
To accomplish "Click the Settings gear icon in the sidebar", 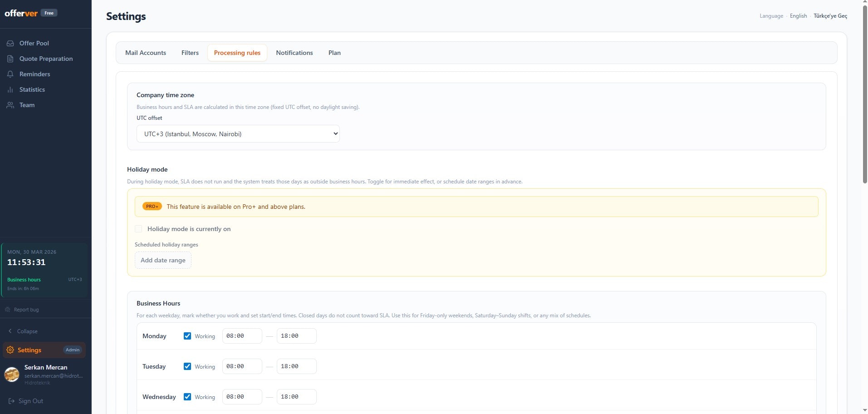I will 10,350.
